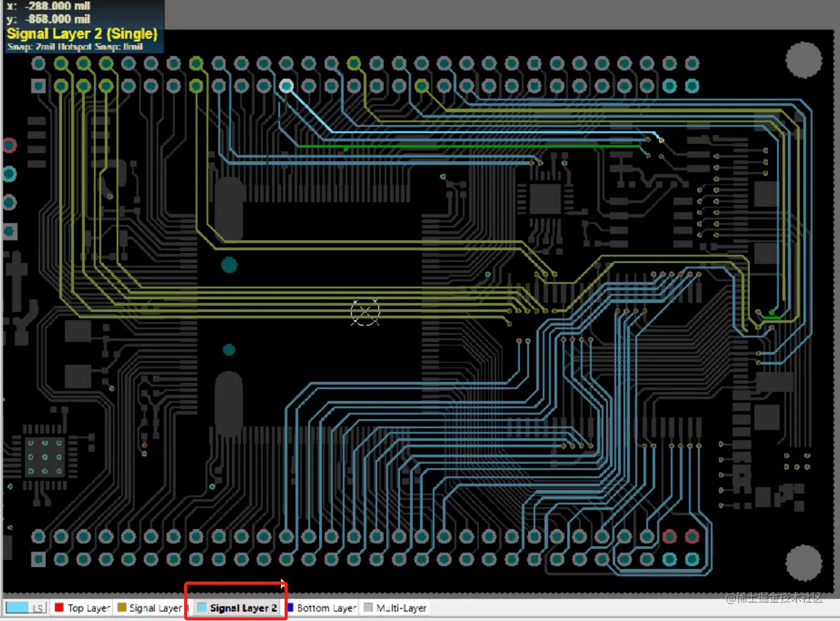Image resolution: width=840 pixels, height=621 pixels.
Task: Select the highlighted white pad in the top header
Action: [x=286, y=86]
